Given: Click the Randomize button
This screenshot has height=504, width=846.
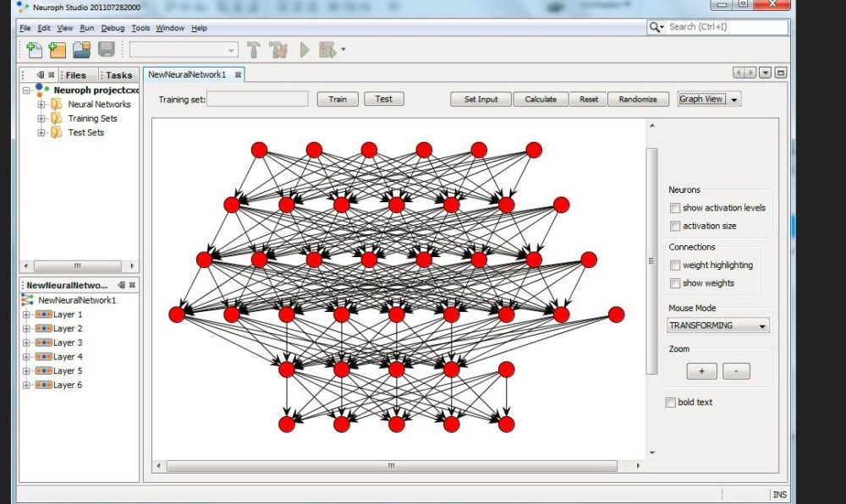Looking at the screenshot, I should pyautogui.click(x=638, y=99).
